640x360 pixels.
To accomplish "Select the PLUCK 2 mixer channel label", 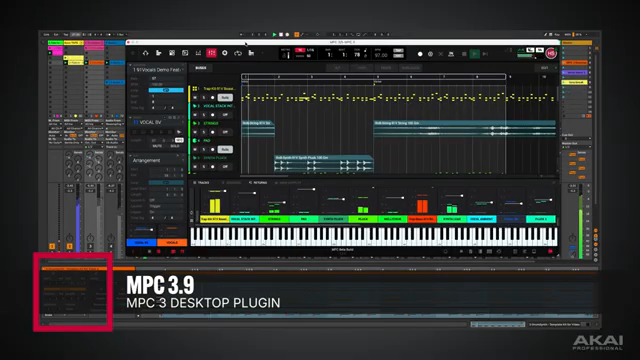I will (541, 219).
